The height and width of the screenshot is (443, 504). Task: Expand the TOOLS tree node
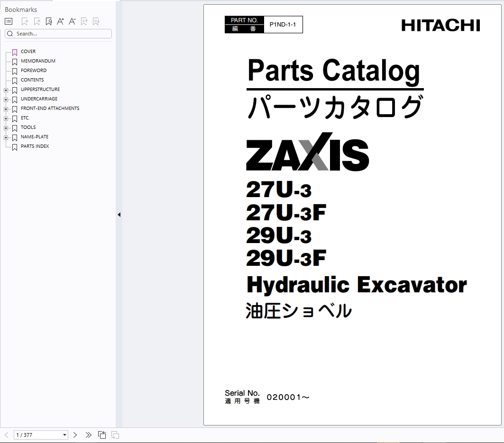click(6, 128)
